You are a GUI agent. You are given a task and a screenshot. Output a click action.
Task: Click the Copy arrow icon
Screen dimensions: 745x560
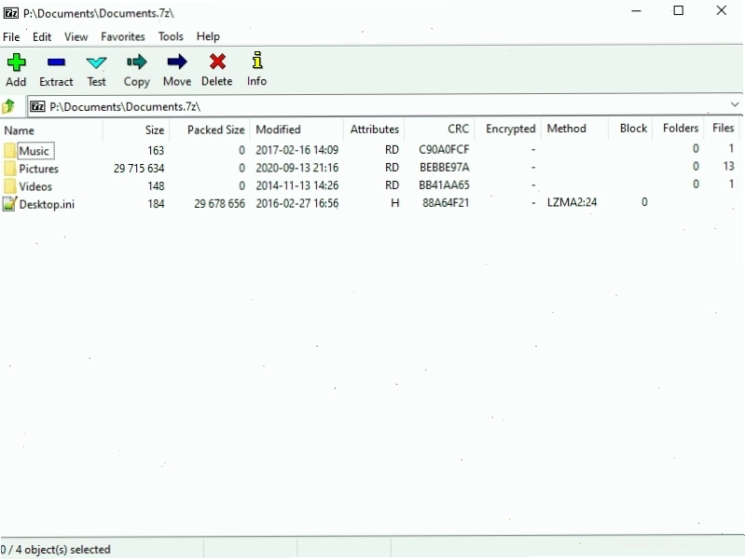click(137, 61)
